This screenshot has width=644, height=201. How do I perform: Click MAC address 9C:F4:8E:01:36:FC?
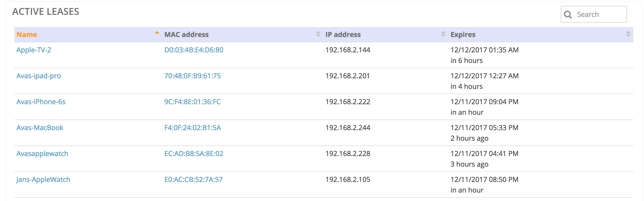[x=192, y=102]
